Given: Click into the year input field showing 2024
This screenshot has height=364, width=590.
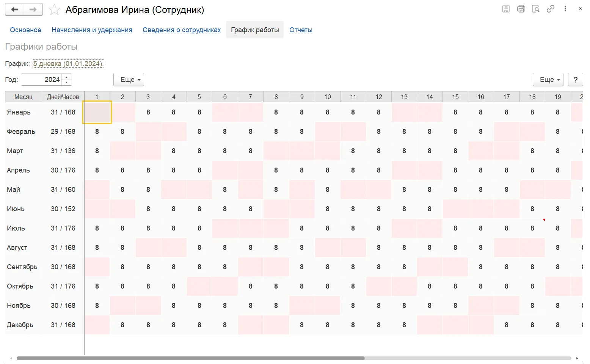Looking at the screenshot, I should 41,80.
